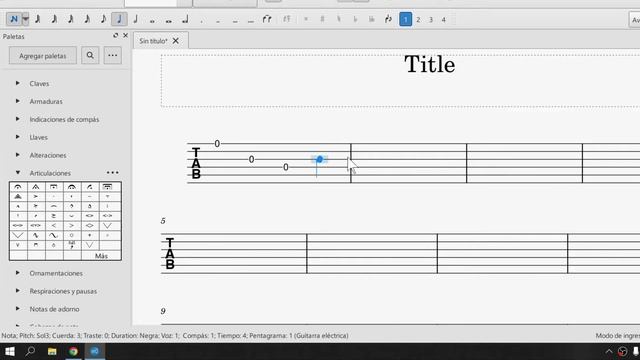640x360 pixels.
Task: Open the Windows Start menu
Action: [9, 351]
